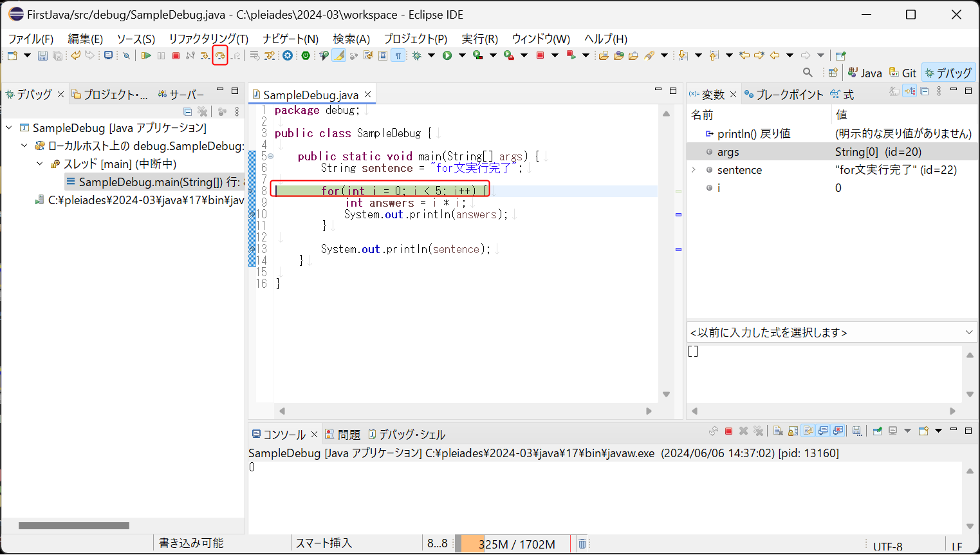Open the Run launch history dropdown arrow

(463, 55)
